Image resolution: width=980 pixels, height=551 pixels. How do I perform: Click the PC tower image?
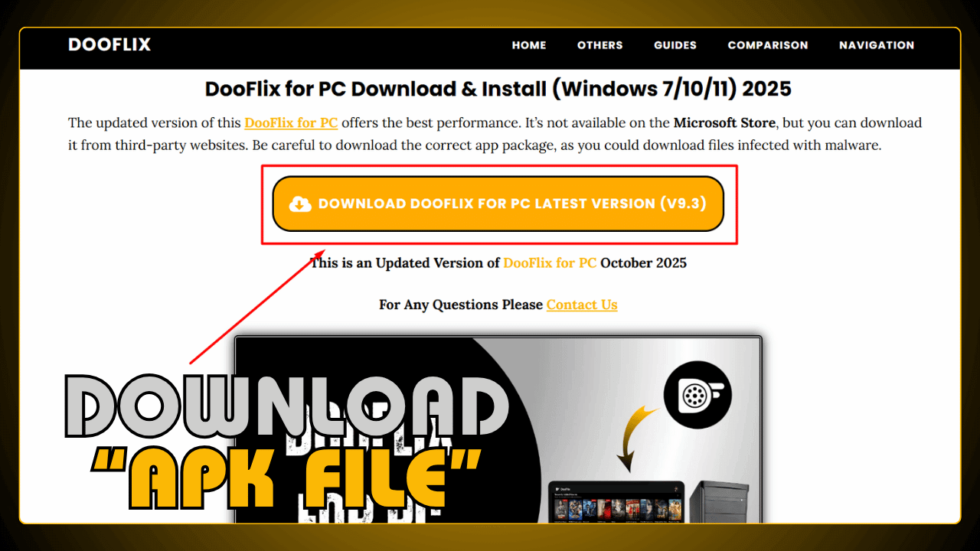pos(719,501)
